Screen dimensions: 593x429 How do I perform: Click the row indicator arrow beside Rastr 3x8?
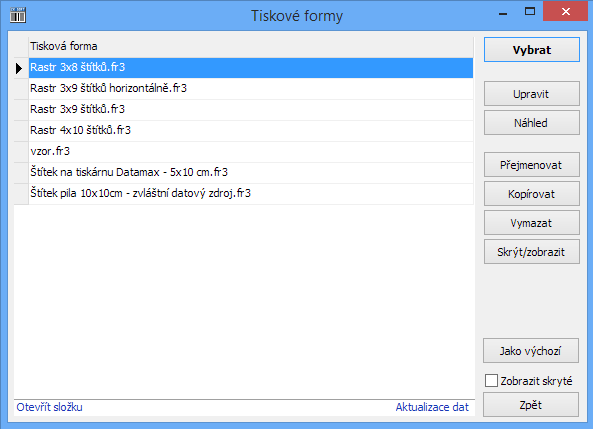pos(19,68)
